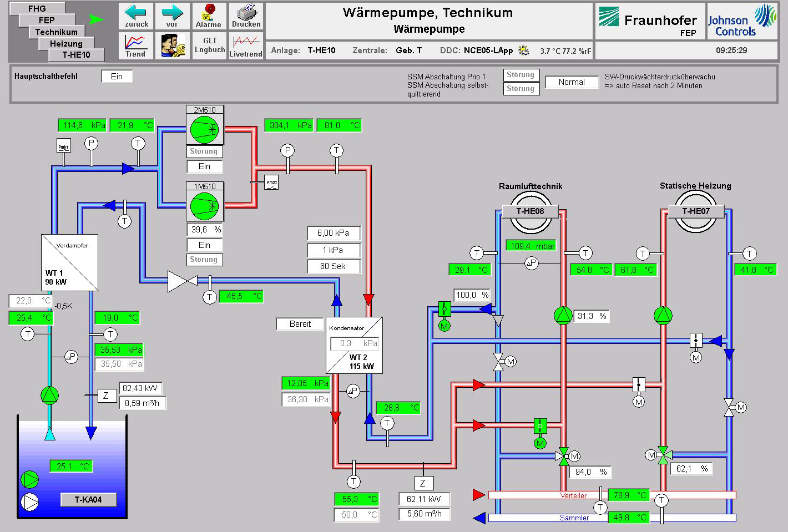Click the Kondensator WT 2 heat exchanger
This screenshot has height=532, width=788.
point(354,345)
